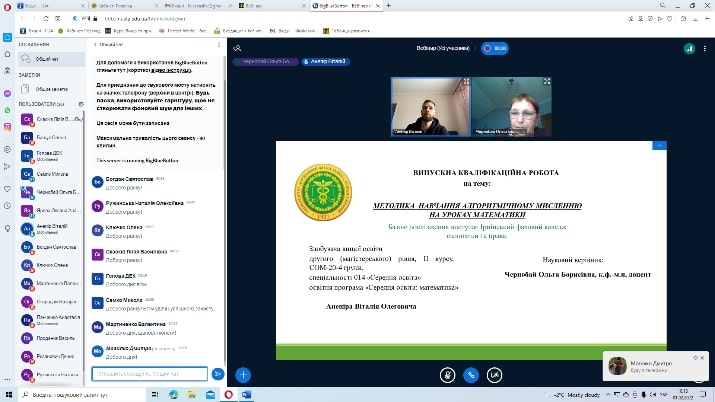
Task: Open Task View on the taskbar
Action: click(x=155, y=395)
